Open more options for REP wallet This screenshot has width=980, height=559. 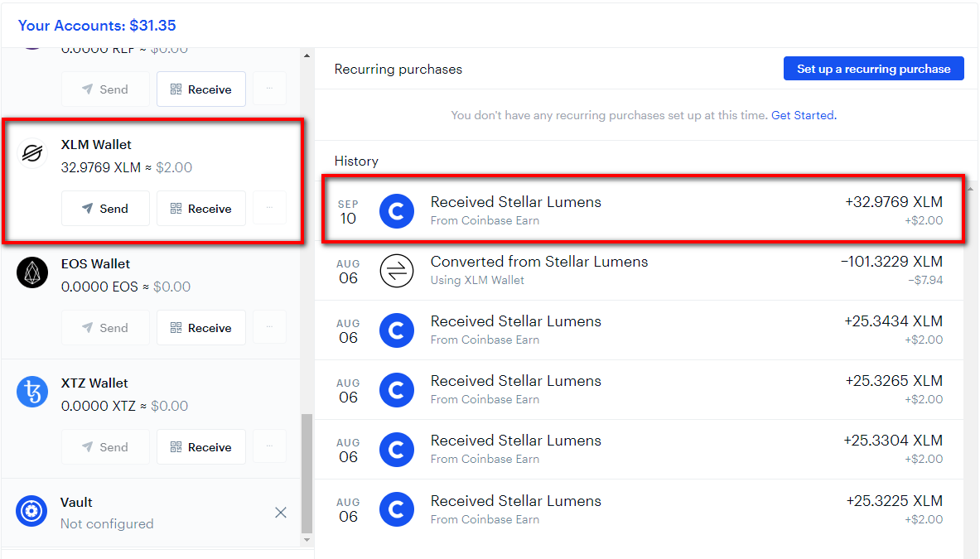point(269,89)
